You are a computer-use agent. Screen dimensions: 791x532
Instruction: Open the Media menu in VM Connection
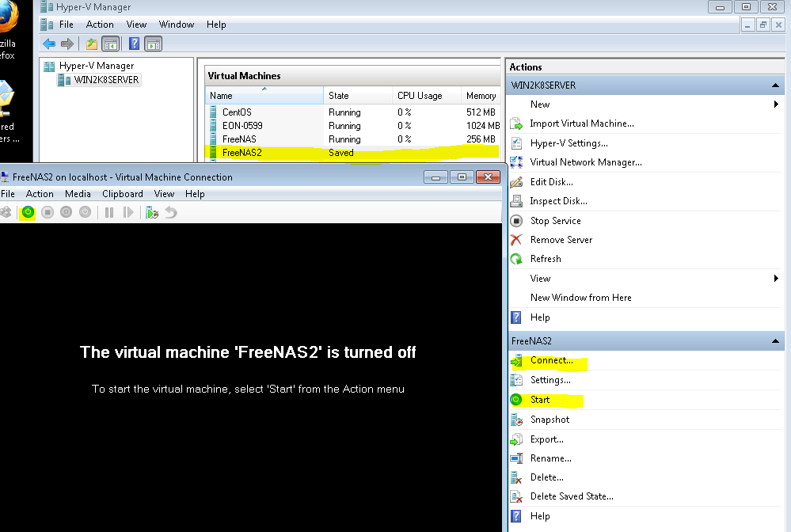pos(78,194)
